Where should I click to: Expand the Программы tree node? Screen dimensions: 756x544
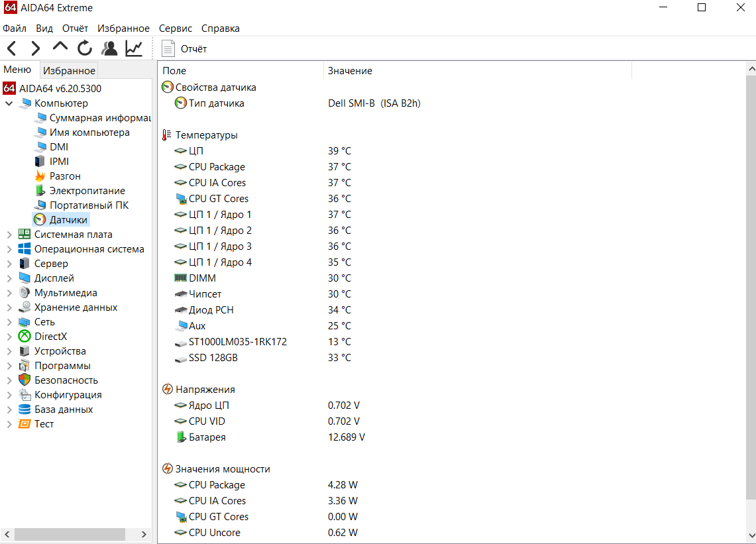pyautogui.click(x=9, y=366)
